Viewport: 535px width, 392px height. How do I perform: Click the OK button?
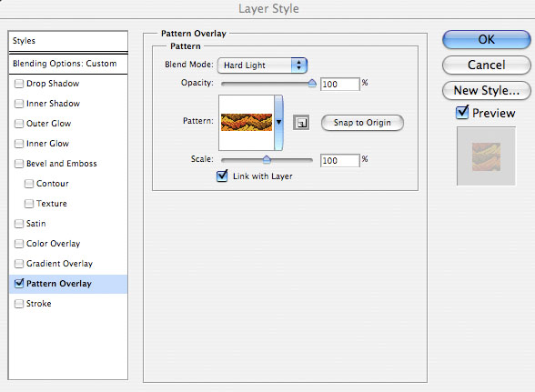click(487, 40)
